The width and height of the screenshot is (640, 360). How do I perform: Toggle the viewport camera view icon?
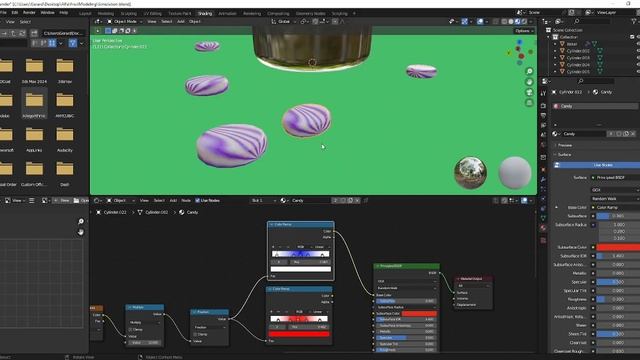pyautogui.click(x=529, y=92)
